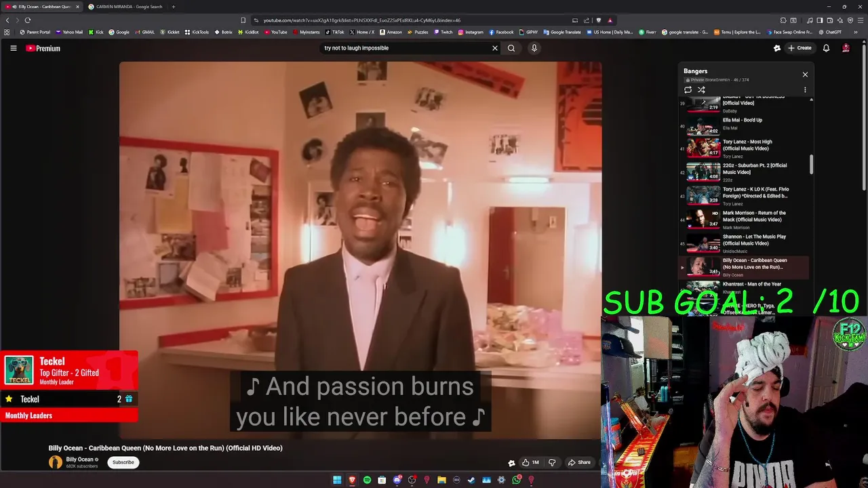Click the Brave Shields icon
Screen dimensions: 868x488
[598, 20]
